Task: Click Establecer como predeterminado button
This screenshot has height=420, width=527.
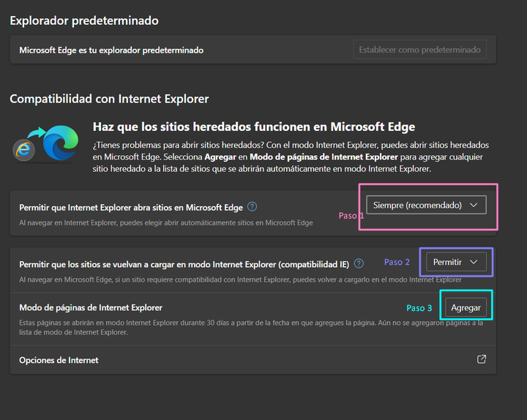Action: tap(419, 50)
